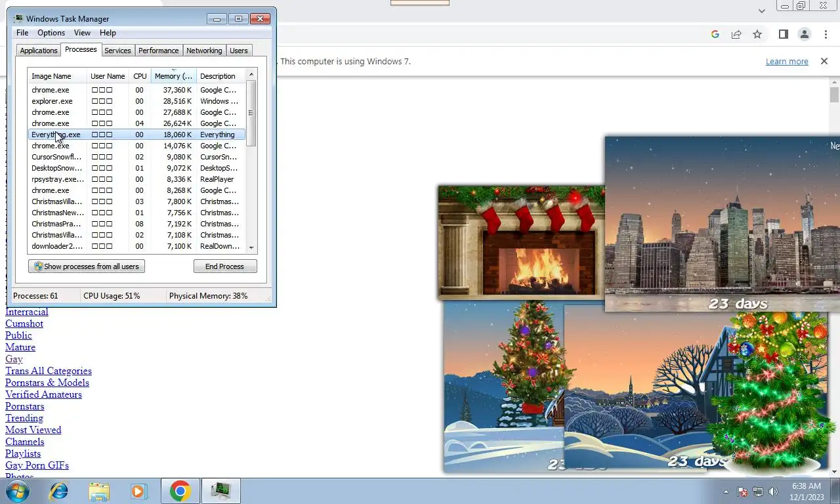This screenshot has height=504, width=840.
Task: Open the View menu in Task Manager
Action: click(82, 33)
